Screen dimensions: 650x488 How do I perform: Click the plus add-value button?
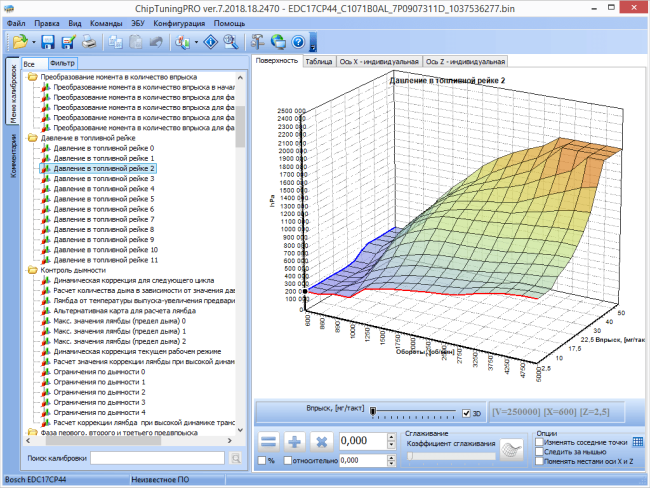tap(295, 442)
